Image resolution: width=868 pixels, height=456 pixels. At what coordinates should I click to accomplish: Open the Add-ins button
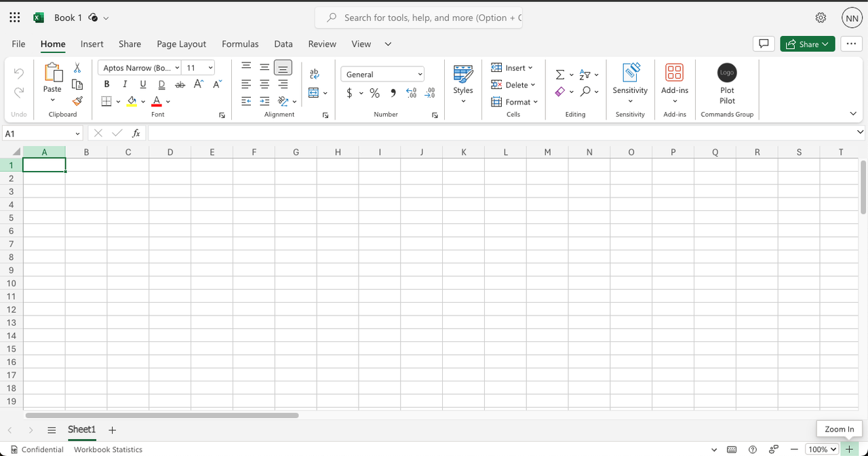click(674, 83)
